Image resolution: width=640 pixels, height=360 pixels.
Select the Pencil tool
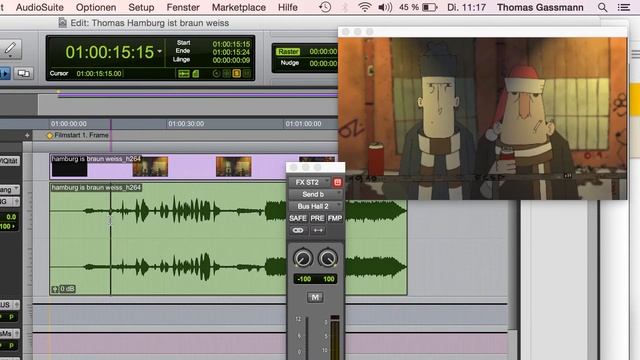click(10, 49)
